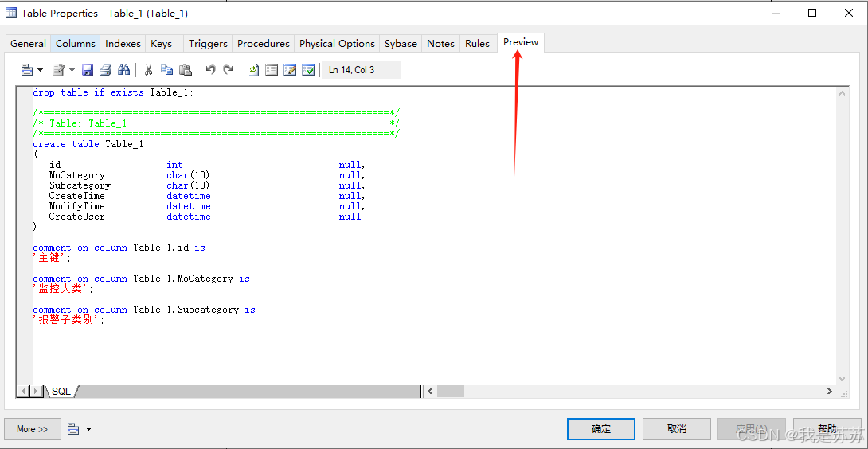The height and width of the screenshot is (449, 868).
Task: Click the table icon in title bar
Action: (11, 13)
